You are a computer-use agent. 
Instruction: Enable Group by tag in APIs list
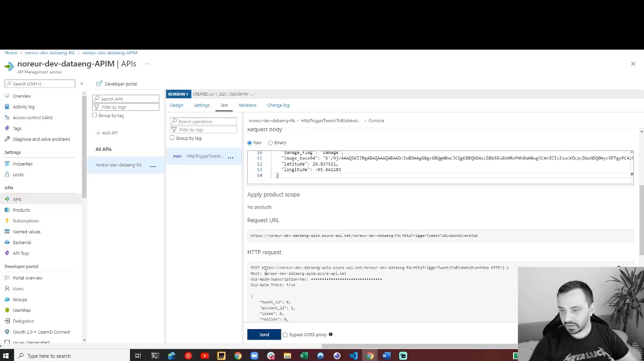pos(95,115)
